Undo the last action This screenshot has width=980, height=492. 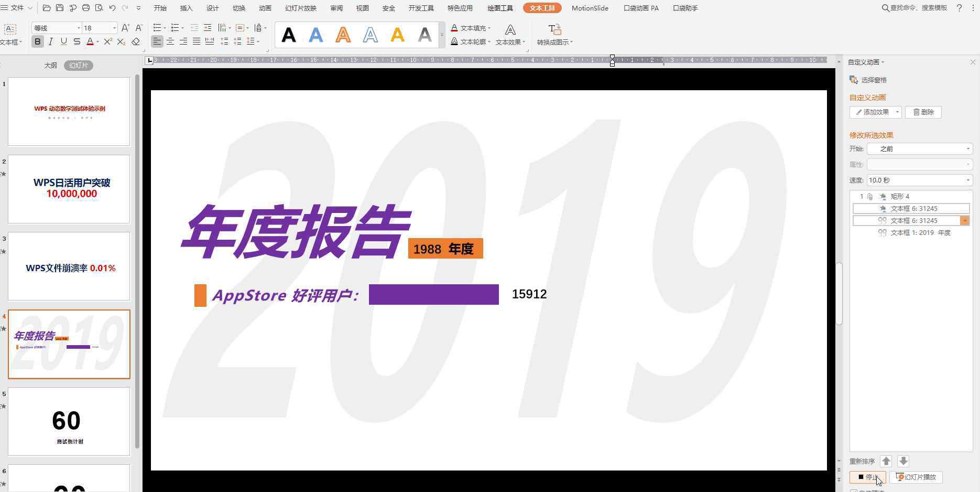coord(112,8)
